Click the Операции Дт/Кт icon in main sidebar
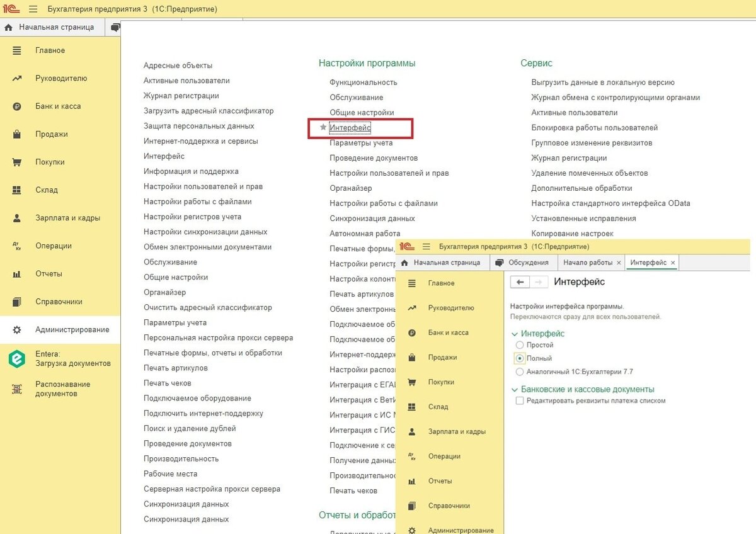 17,246
